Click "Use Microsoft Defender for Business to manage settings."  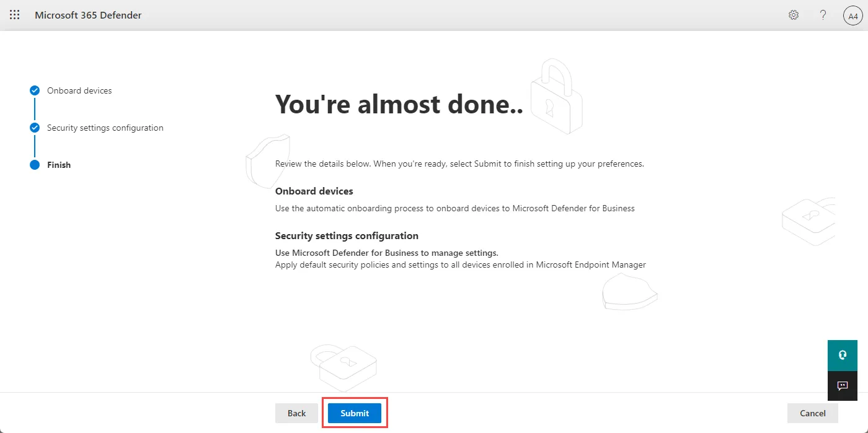(x=387, y=253)
